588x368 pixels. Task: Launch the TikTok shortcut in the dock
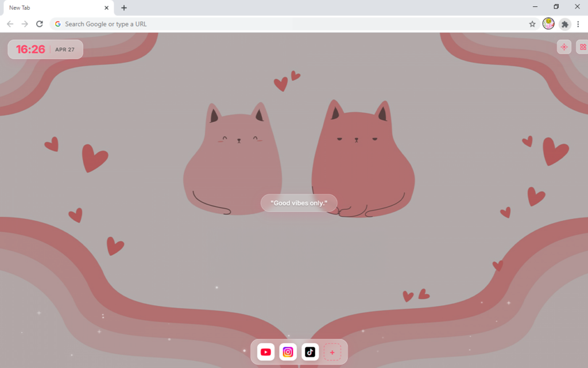tap(310, 352)
